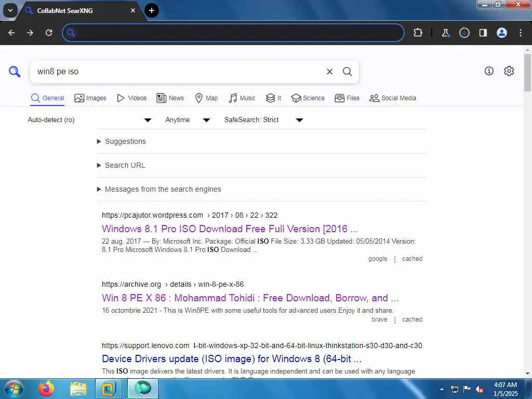Go forward in browser history
This screenshot has width=532, height=399.
30,33
